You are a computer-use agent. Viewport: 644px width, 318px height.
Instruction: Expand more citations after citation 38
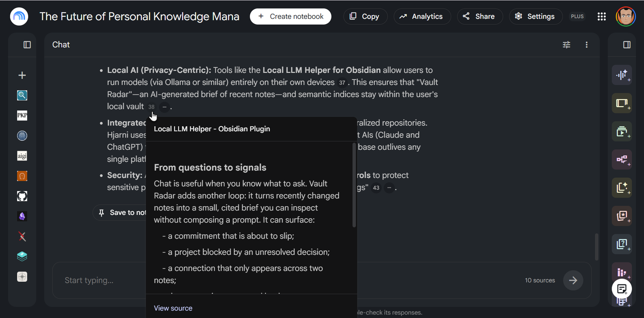pyautogui.click(x=164, y=107)
